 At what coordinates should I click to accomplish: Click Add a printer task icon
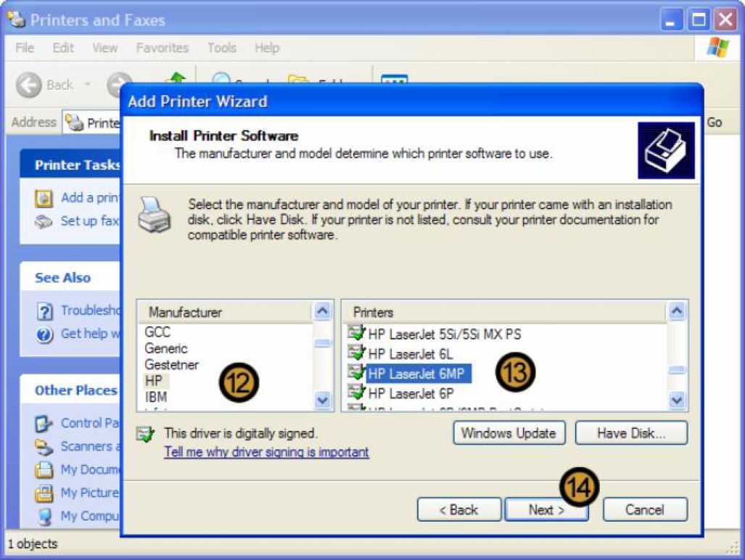tap(44, 198)
